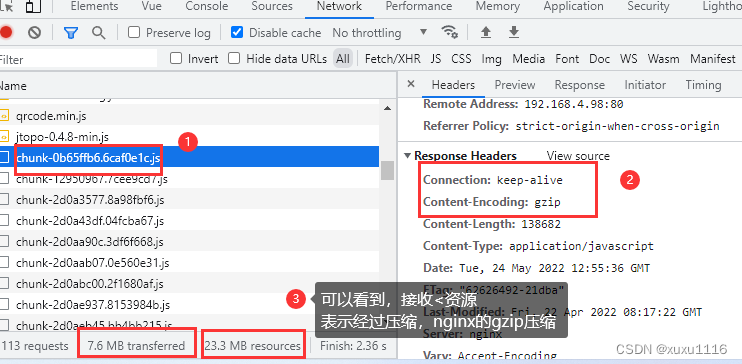This screenshot has height=364, width=742.
Task: Filter requests by CSS
Action: [x=461, y=59]
